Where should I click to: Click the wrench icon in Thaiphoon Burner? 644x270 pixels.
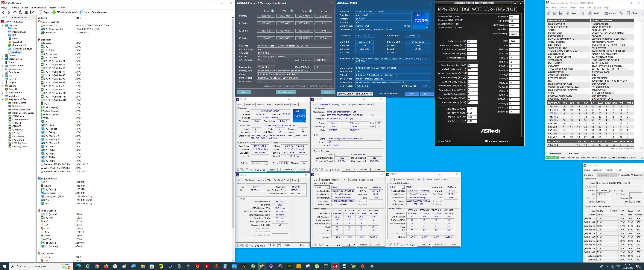point(621,13)
